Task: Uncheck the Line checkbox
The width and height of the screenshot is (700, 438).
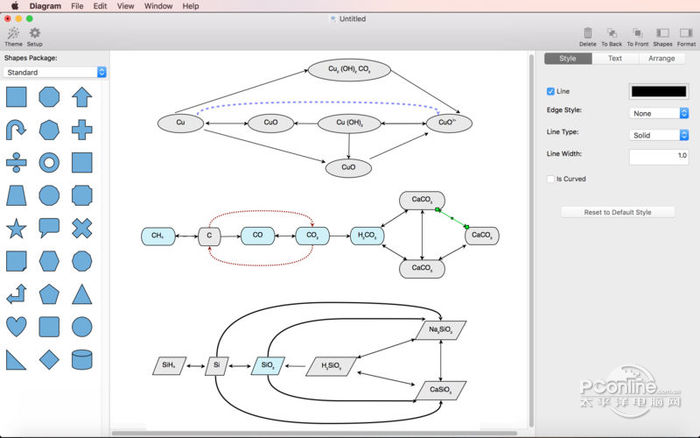Action: point(550,91)
